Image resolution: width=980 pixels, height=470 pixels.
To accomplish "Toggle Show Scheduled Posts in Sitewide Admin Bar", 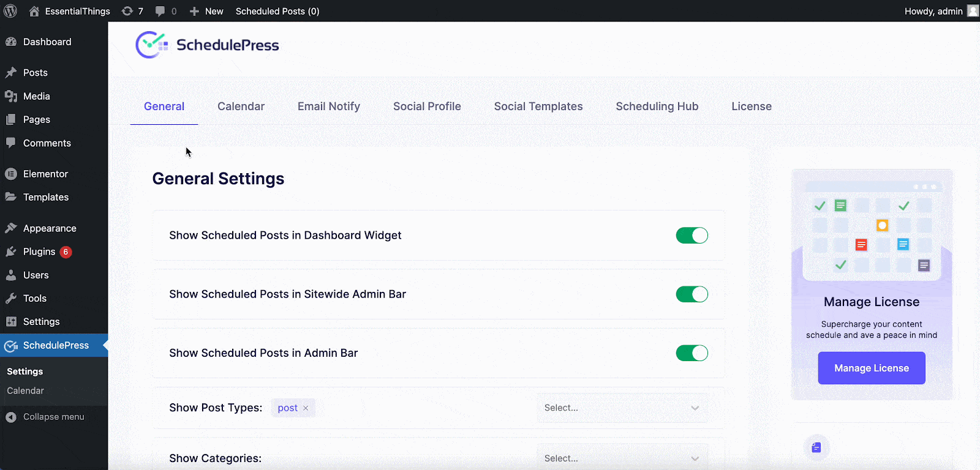I will [692, 294].
